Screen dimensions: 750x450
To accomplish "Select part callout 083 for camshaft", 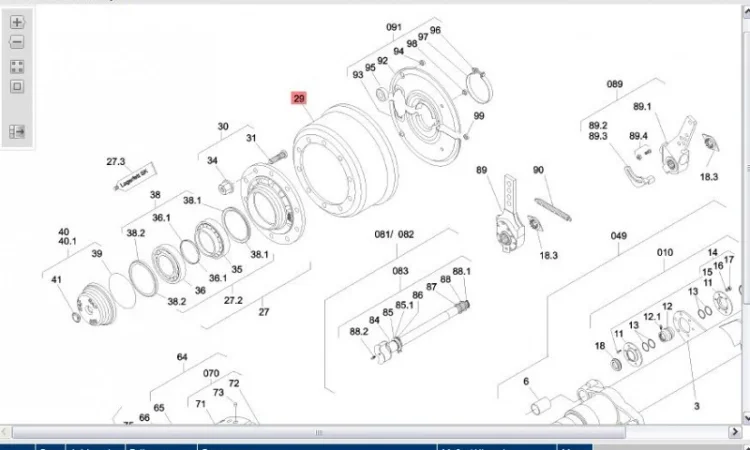I will [400, 271].
